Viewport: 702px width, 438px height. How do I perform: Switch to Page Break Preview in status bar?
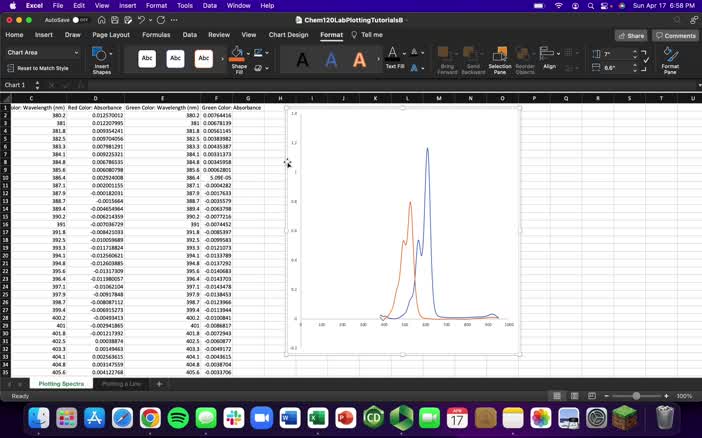click(592, 396)
